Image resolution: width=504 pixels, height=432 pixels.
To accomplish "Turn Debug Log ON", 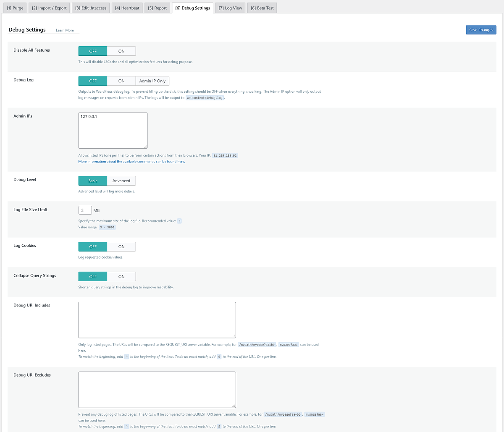I will (121, 81).
